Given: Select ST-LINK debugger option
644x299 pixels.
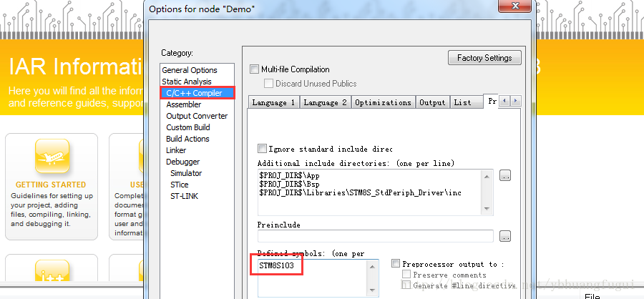Looking at the screenshot, I should (x=184, y=196).
